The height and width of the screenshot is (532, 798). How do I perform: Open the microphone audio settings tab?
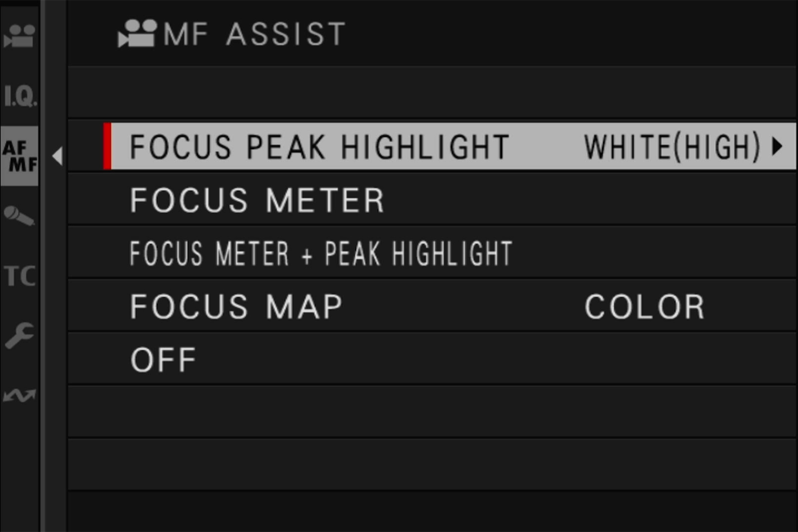click(x=19, y=215)
